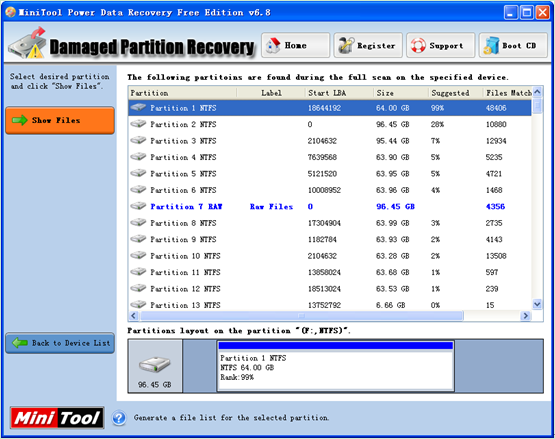This screenshot has width=555, height=439.
Task: Click the 18644192 Start LBA cell
Action: [324, 108]
